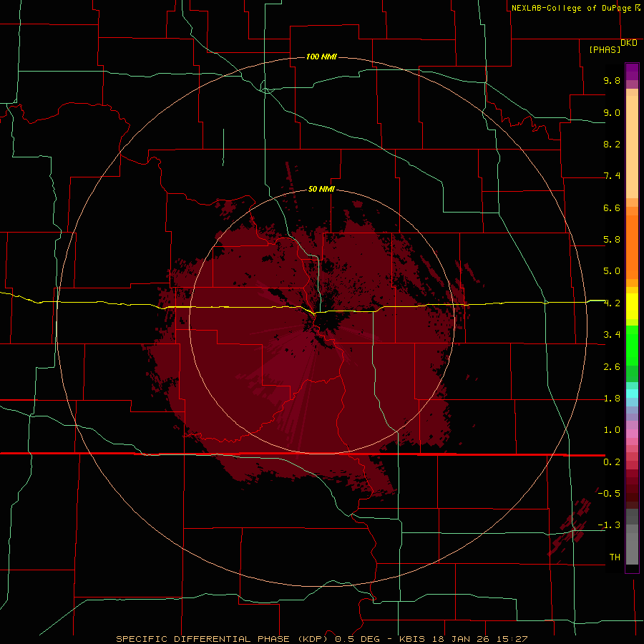Click the DKD unit label above legend
The image size is (644, 644).
pos(629,43)
